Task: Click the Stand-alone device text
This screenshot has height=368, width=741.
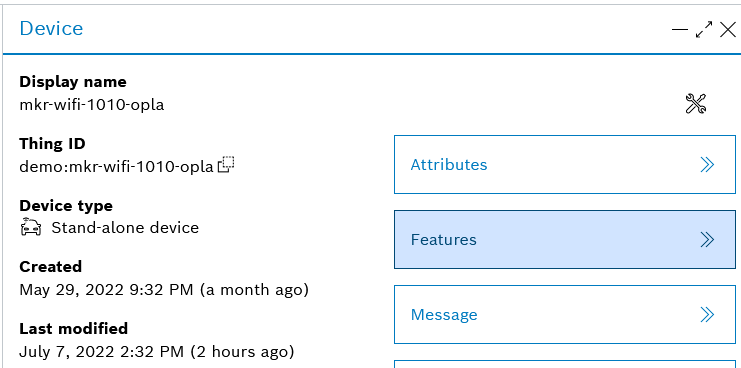Action: coord(125,228)
